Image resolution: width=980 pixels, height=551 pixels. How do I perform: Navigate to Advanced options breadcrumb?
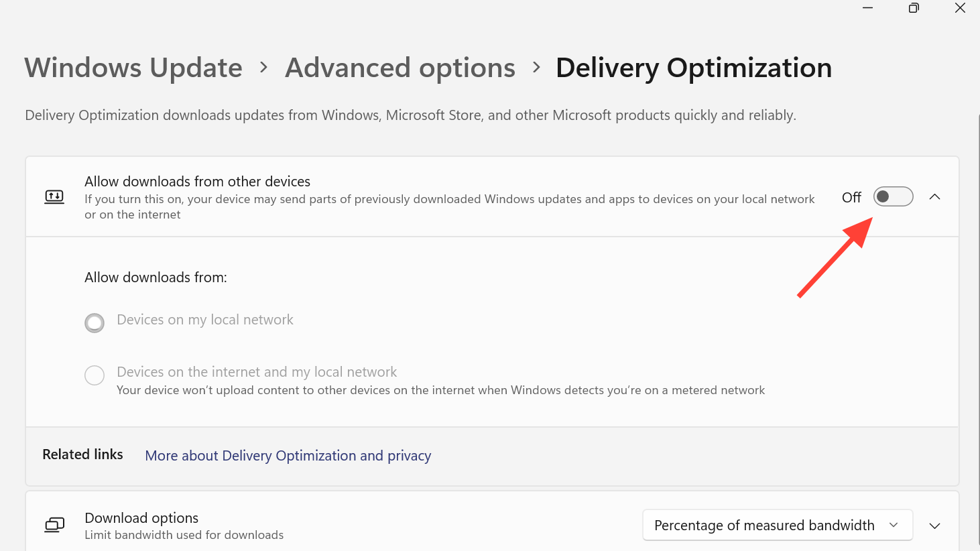click(x=400, y=68)
